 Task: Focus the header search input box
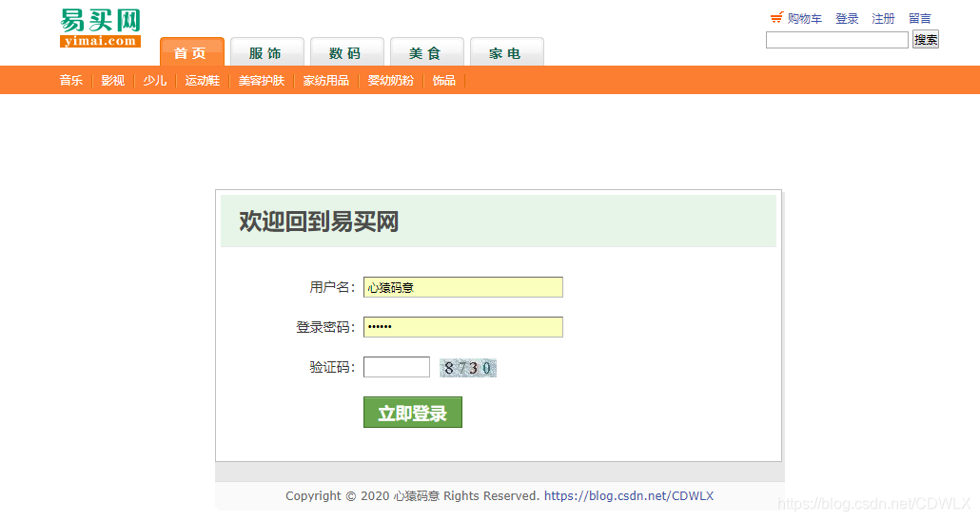(x=837, y=40)
